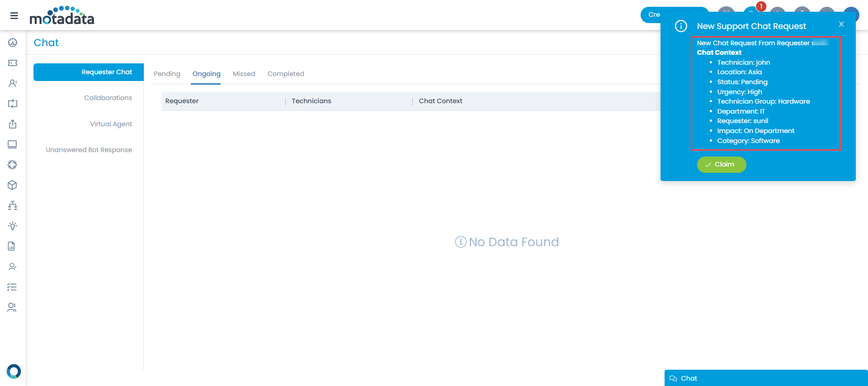
Task: Click the gear-shaped sidebar icon
Action: (x=13, y=165)
